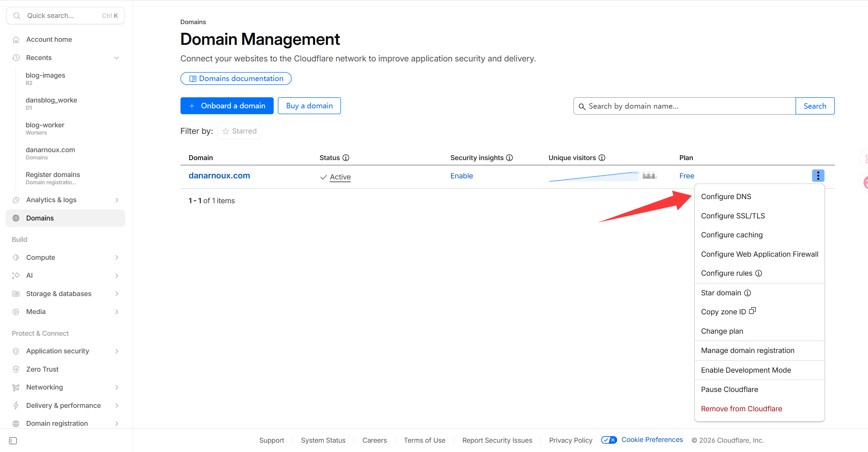Toggle the cookie preferences check/x icon
This screenshot has width=868, height=452.
608,440
